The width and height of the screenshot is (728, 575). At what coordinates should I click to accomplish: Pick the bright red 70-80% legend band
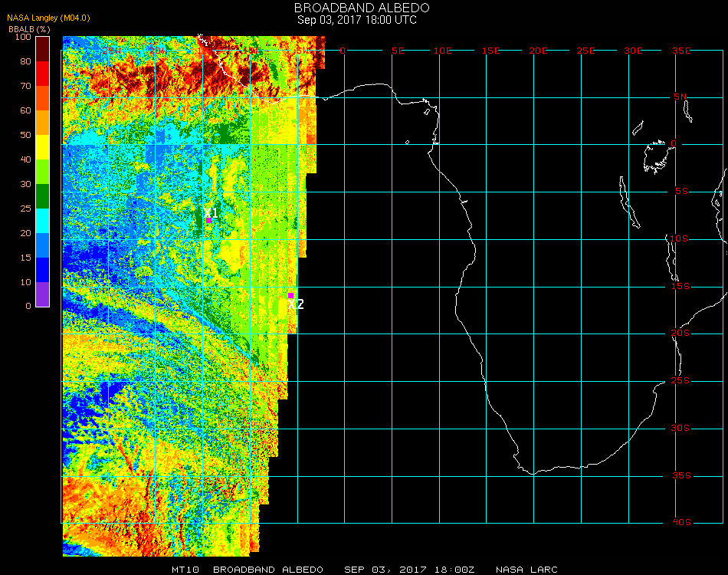(x=43, y=74)
